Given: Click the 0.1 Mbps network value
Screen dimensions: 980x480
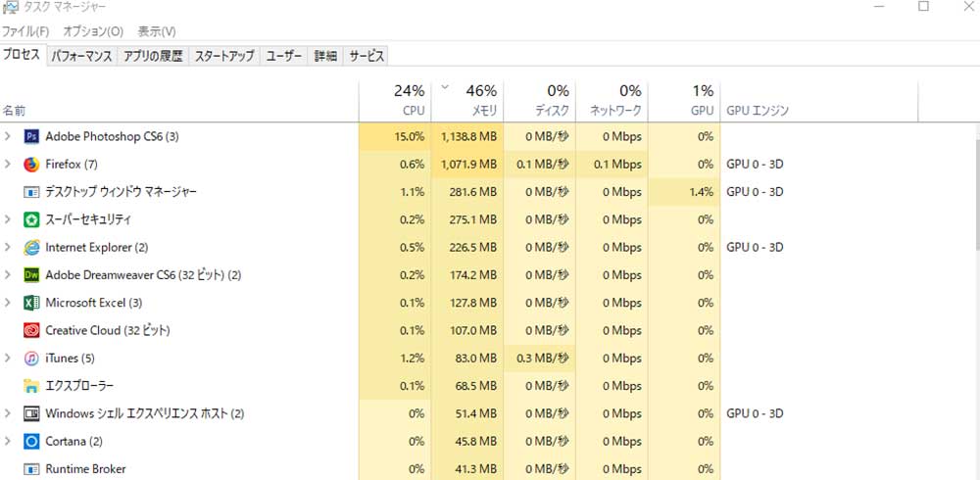Looking at the screenshot, I should 617,165.
